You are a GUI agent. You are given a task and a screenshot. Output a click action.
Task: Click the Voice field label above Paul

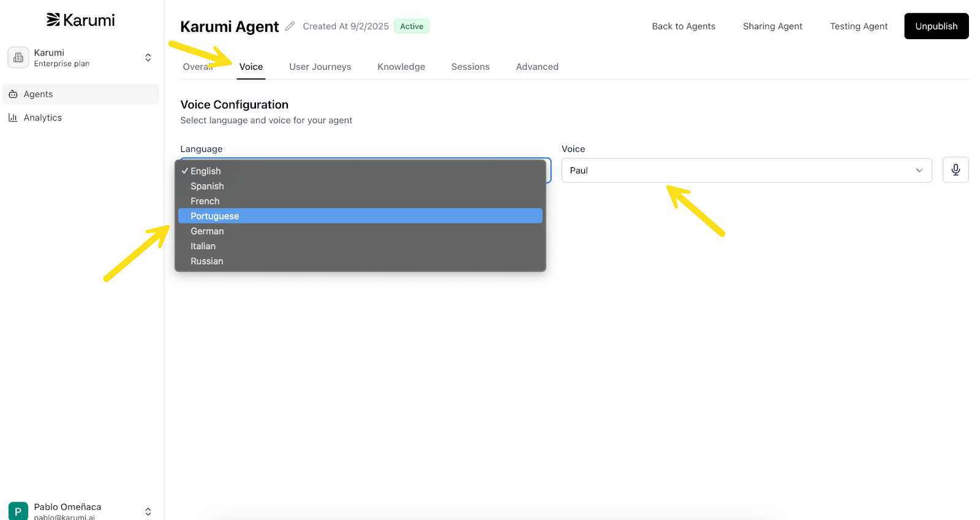pos(573,149)
